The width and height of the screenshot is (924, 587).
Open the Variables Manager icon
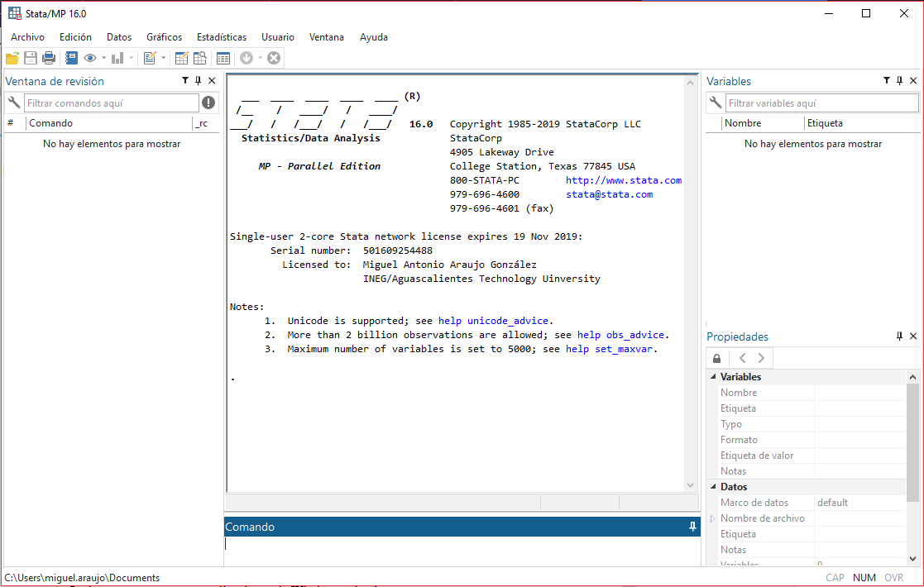(223, 58)
